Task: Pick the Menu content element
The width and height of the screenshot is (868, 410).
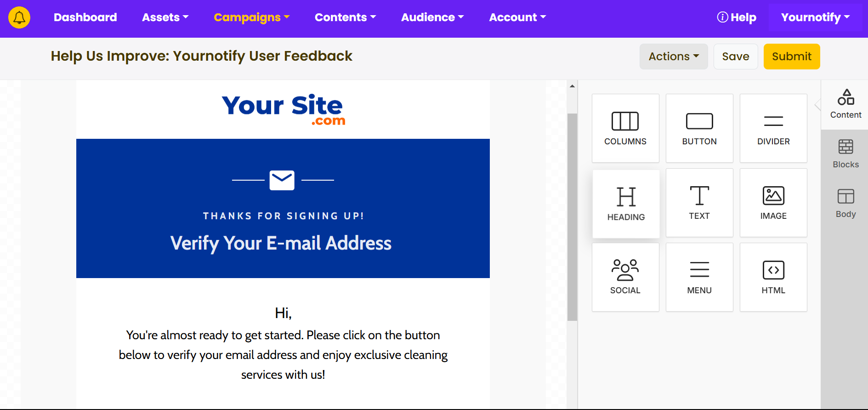Action: tap(699, 277)
